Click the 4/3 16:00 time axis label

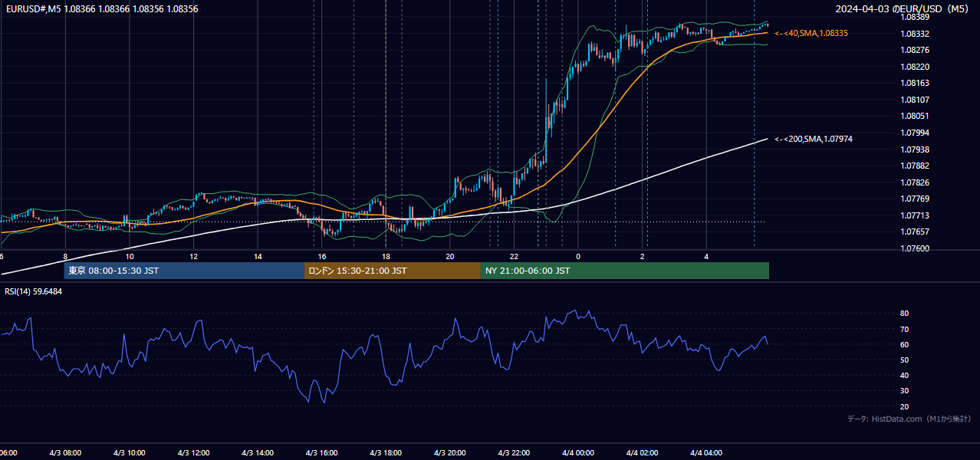(322, 453)
